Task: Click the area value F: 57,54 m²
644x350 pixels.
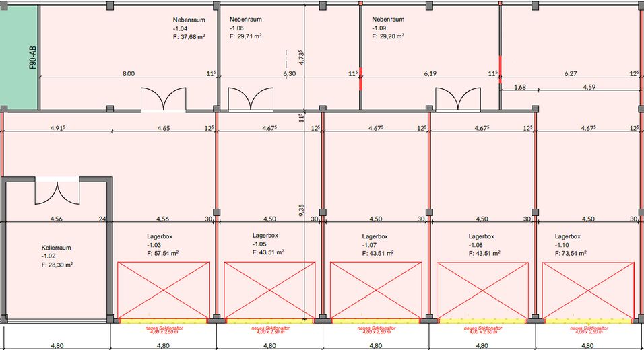Action: click(162, 253)
